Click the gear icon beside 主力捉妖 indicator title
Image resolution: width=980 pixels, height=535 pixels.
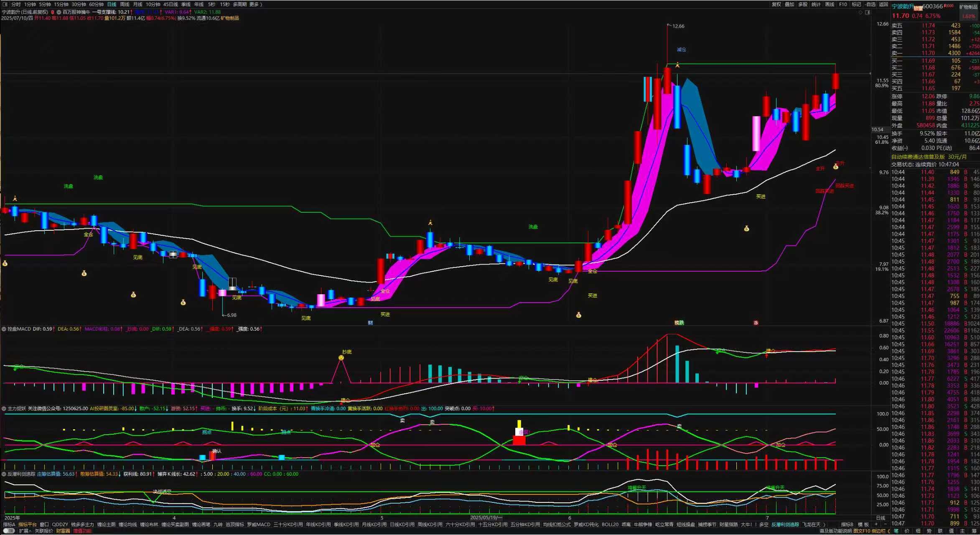point(4,408)
